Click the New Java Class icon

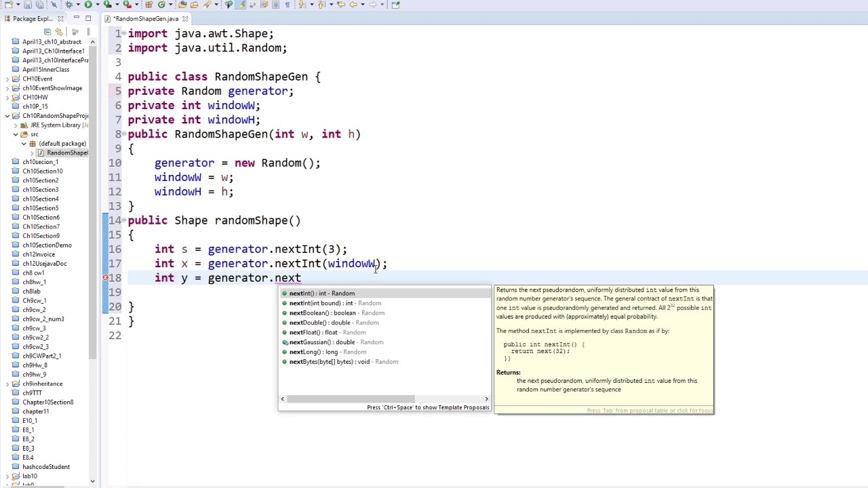[x=161, y=5]
